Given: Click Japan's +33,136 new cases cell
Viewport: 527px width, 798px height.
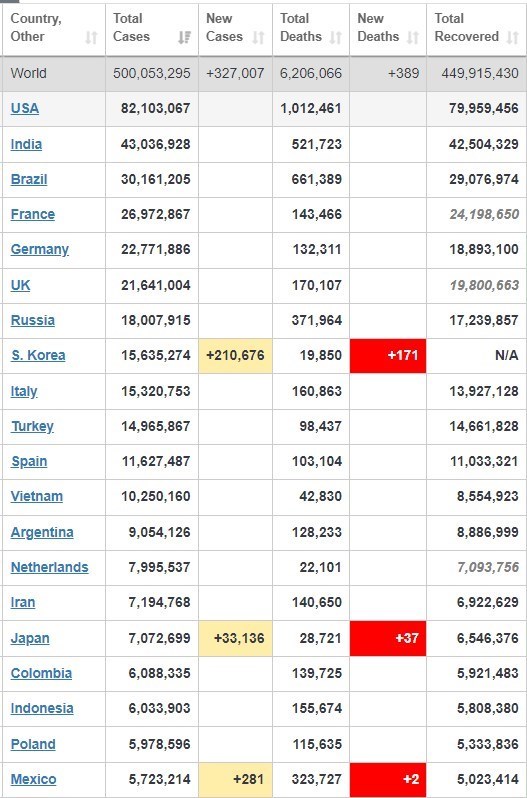Looking at the screenshot, I should click(236, 638).
